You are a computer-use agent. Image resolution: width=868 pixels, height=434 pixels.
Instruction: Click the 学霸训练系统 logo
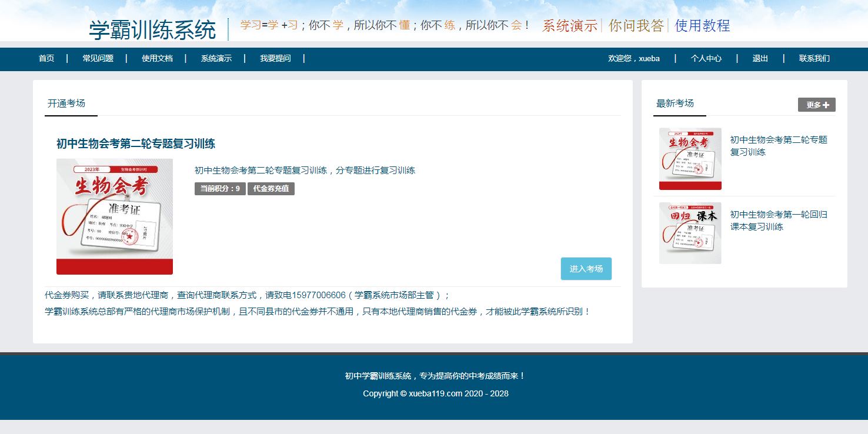pyautogui.click(x=152, y=27)
